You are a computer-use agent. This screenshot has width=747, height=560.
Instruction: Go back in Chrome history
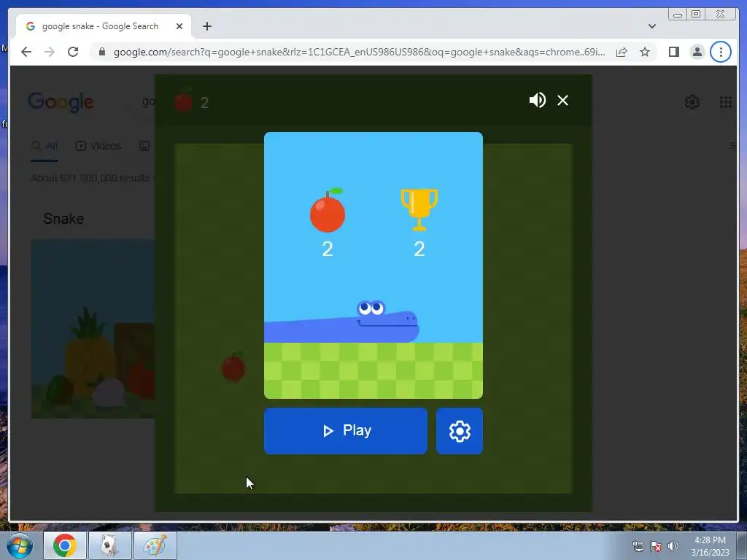pyautogui.click(x=26, y=52)
